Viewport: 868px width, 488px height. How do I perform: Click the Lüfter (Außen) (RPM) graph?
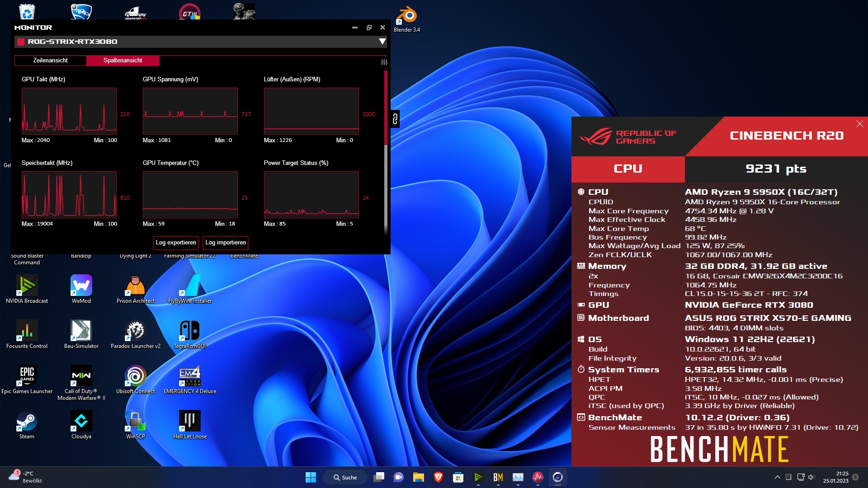coord(311,111)
